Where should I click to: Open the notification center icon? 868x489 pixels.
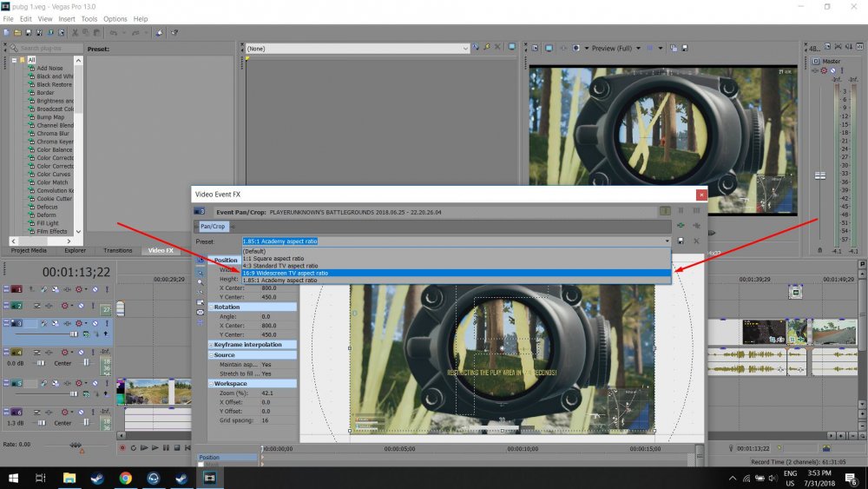(x=852, y=478)
